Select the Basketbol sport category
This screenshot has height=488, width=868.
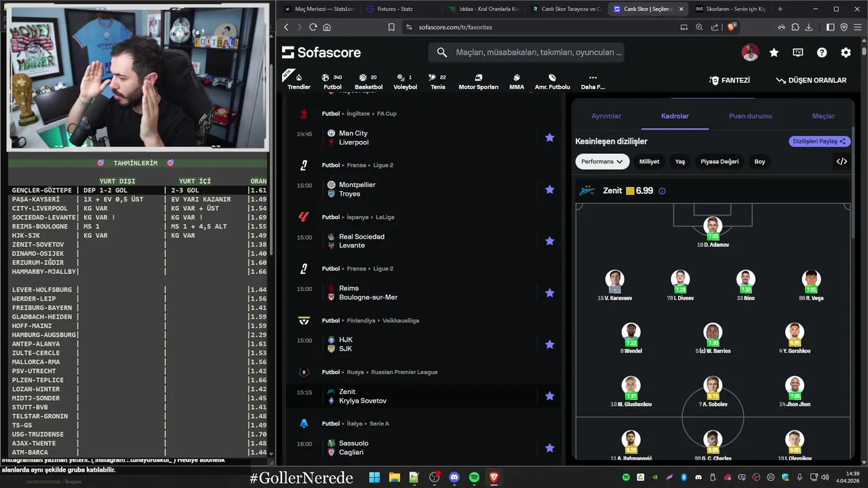coord(368,81)
